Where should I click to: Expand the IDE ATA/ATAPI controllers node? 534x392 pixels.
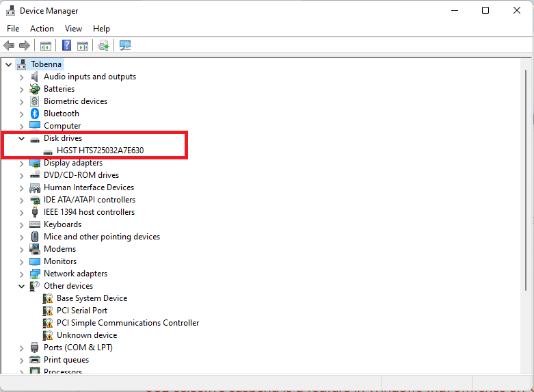21,200
